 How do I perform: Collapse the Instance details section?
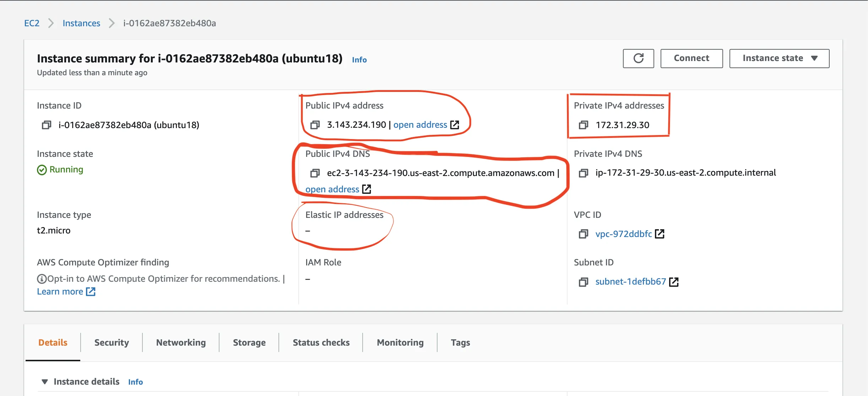[x=45, y=382]
